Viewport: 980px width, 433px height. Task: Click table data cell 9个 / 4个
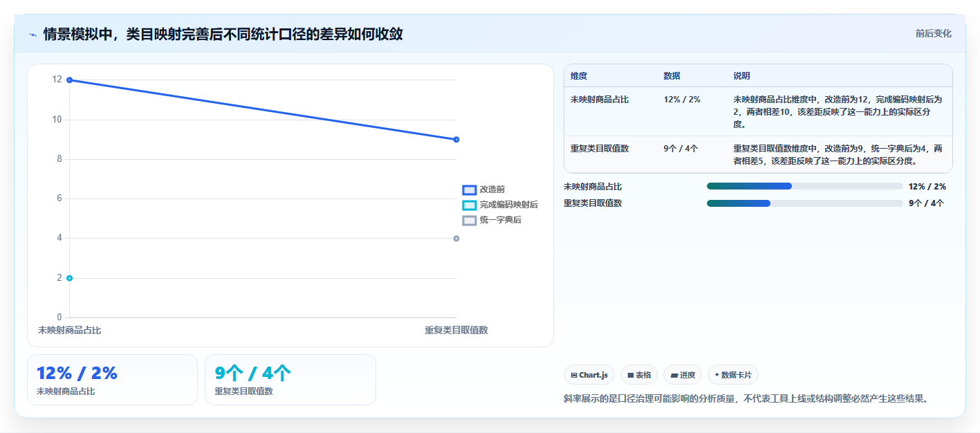tap(681, 149)
